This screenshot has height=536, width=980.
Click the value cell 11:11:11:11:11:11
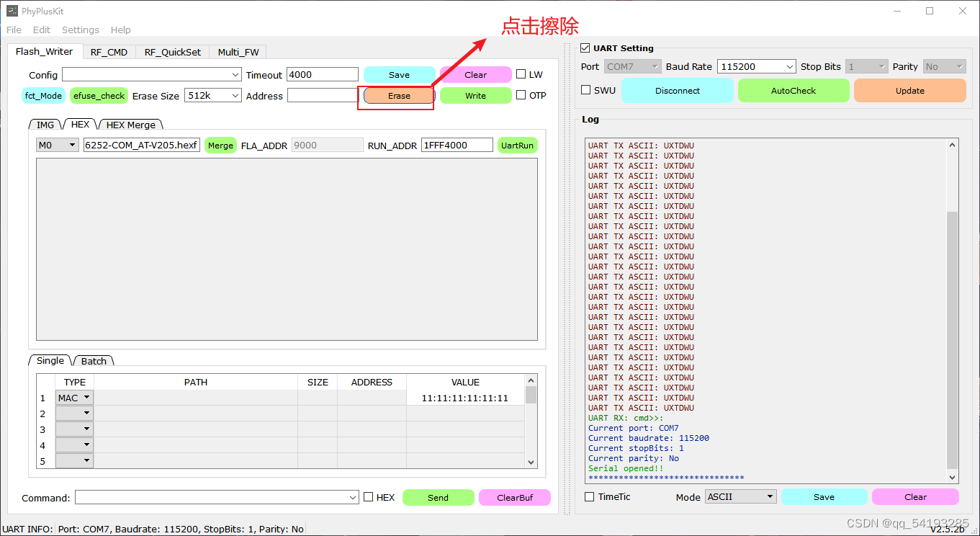click(x=465, y=398)
